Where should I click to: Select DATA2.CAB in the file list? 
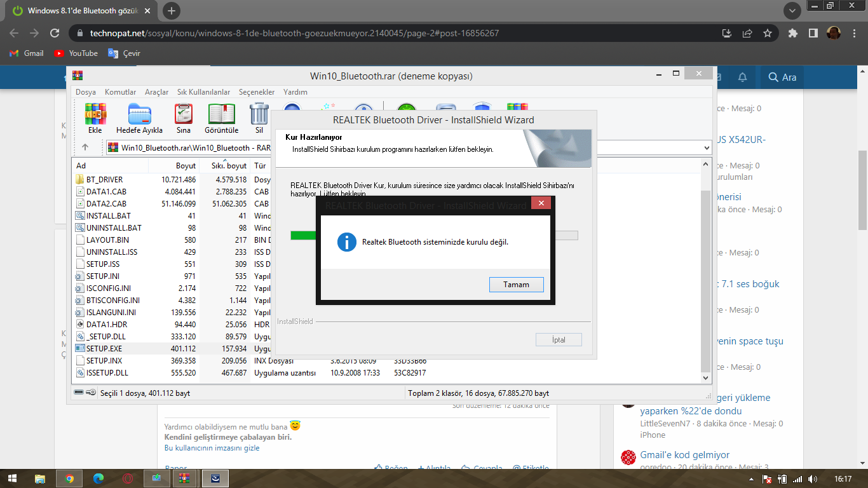106,204
